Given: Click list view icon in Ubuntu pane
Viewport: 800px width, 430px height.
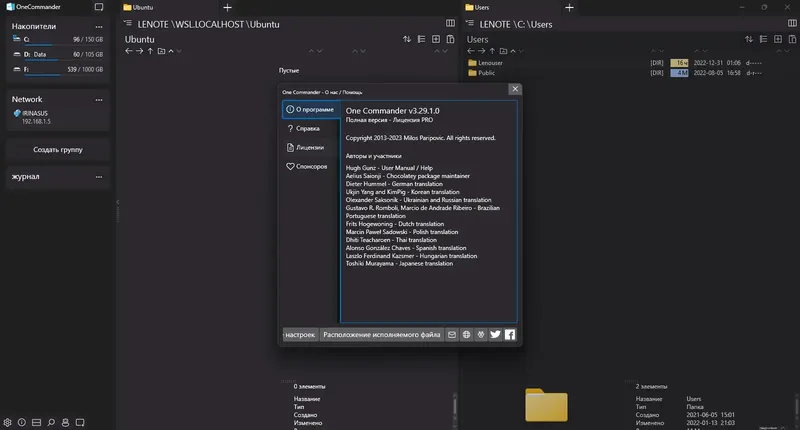Looking at the screenshot, I should point(421,39).
